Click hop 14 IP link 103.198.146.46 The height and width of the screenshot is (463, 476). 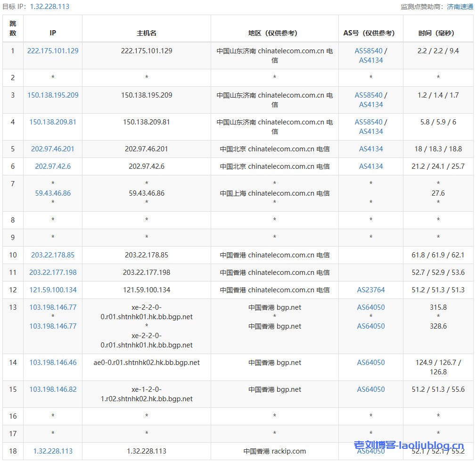53,363
